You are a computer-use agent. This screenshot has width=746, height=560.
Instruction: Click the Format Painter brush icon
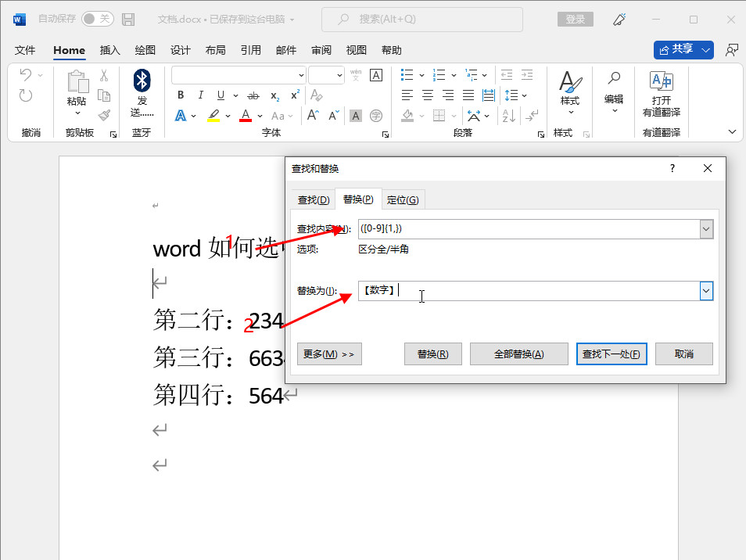point(104,114)
